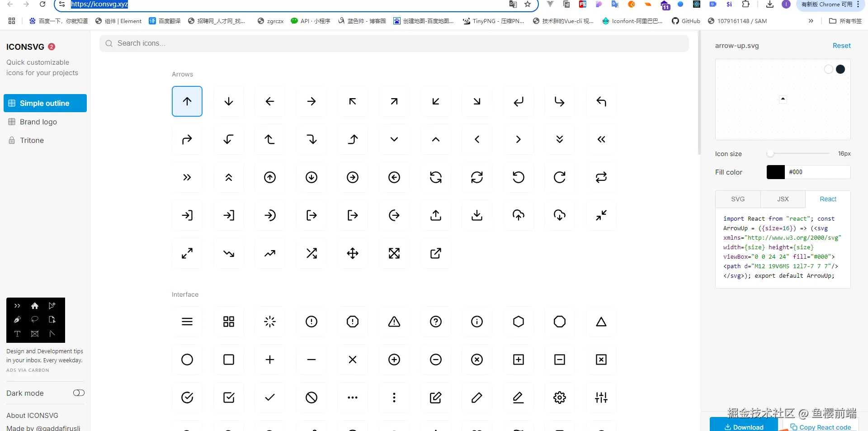This screenshot has width=868, height=431.
Task: Choose the circled plus icon
Action: (394, 360)
